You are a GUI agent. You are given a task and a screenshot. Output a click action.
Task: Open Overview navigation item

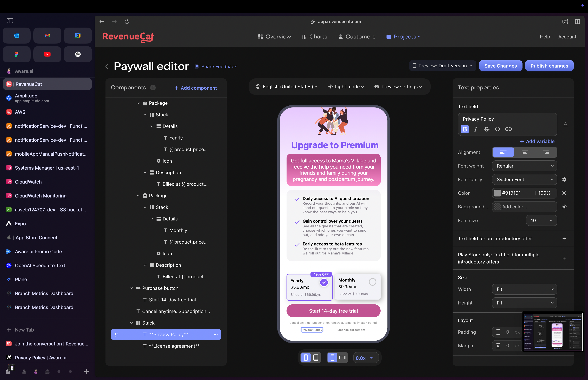[274, 37]
